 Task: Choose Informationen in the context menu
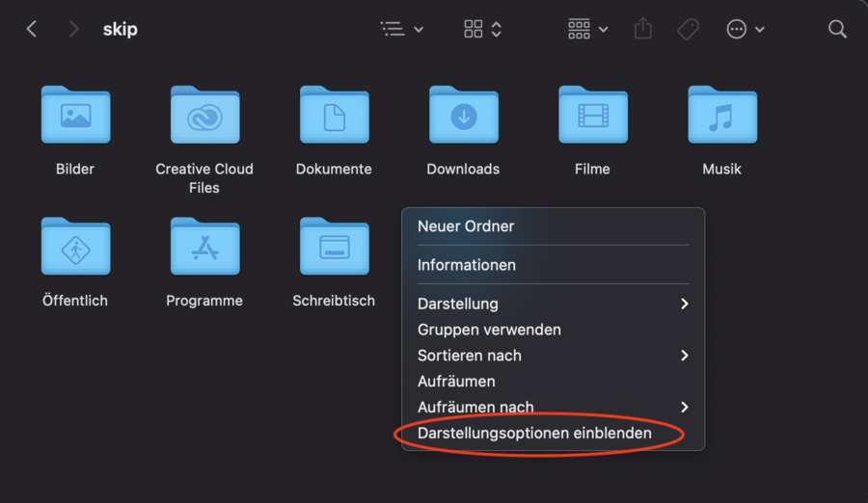point(553,264)
